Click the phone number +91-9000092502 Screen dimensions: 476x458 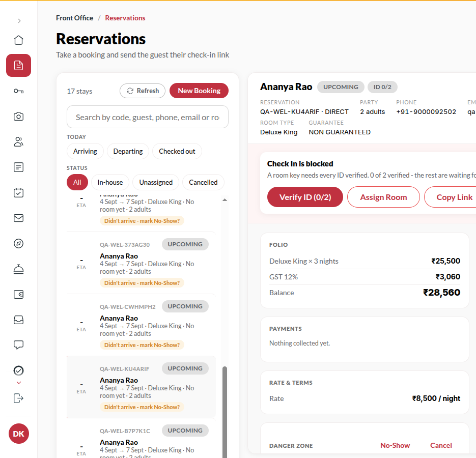[426, 111]
